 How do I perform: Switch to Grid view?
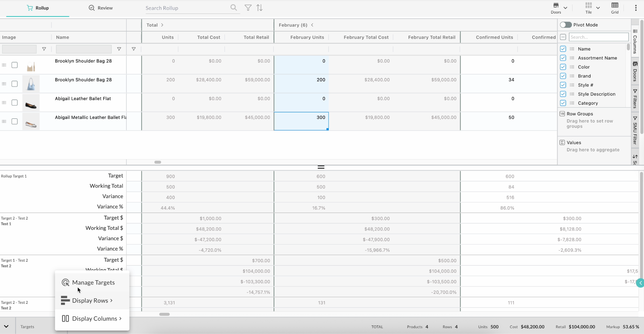click(x=614, y=8)
